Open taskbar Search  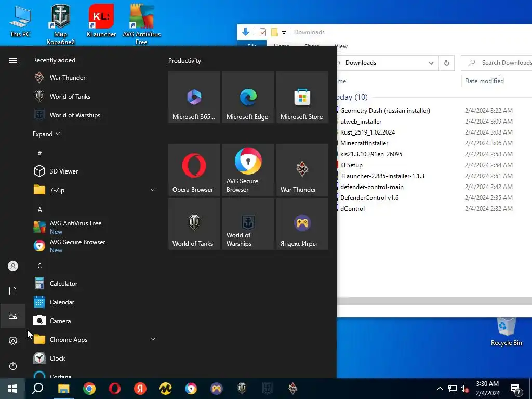coord(37,389)
